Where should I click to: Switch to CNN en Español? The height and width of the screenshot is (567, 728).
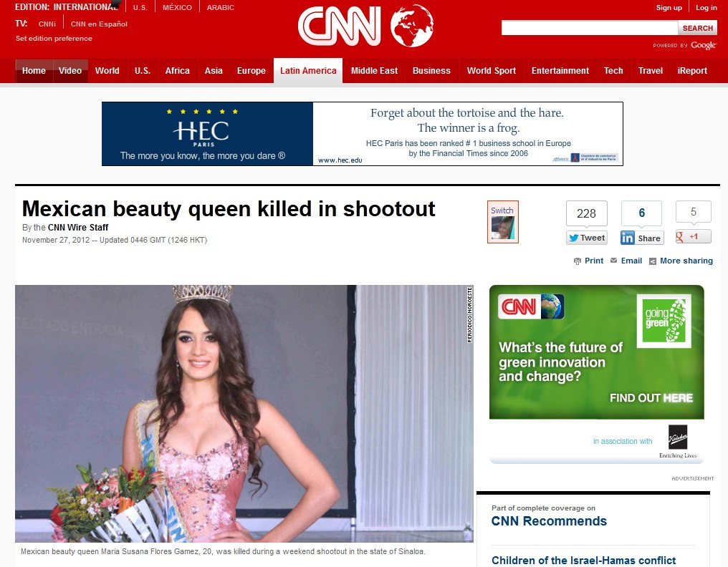click(x=99, y=24)
